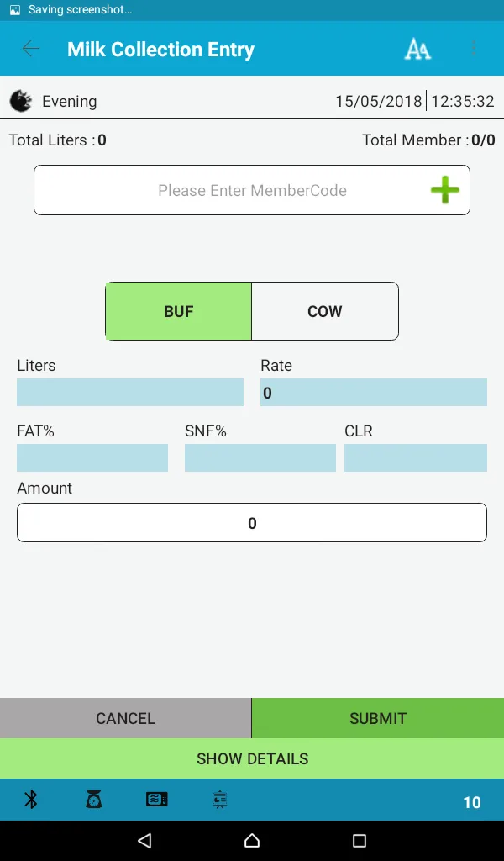The width and height of the screenshot is (504, 861).
Task: Tap the back arrow in header
Action: tap(31, 49)
